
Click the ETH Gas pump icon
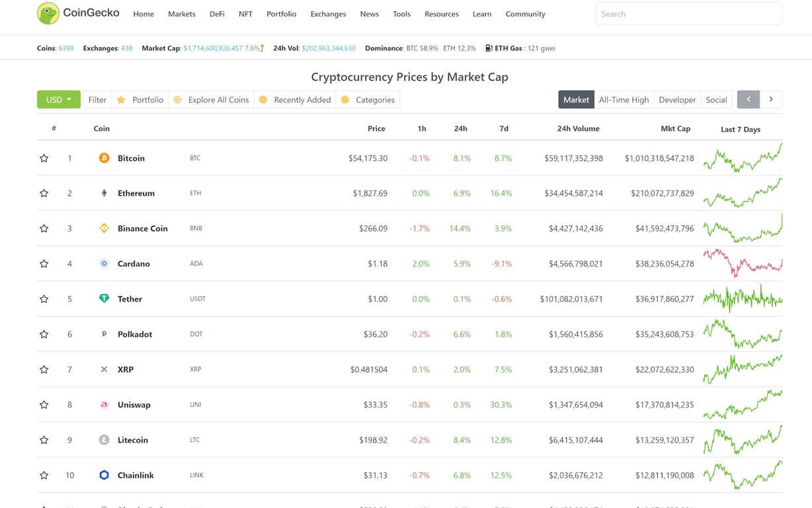(489, 48)
